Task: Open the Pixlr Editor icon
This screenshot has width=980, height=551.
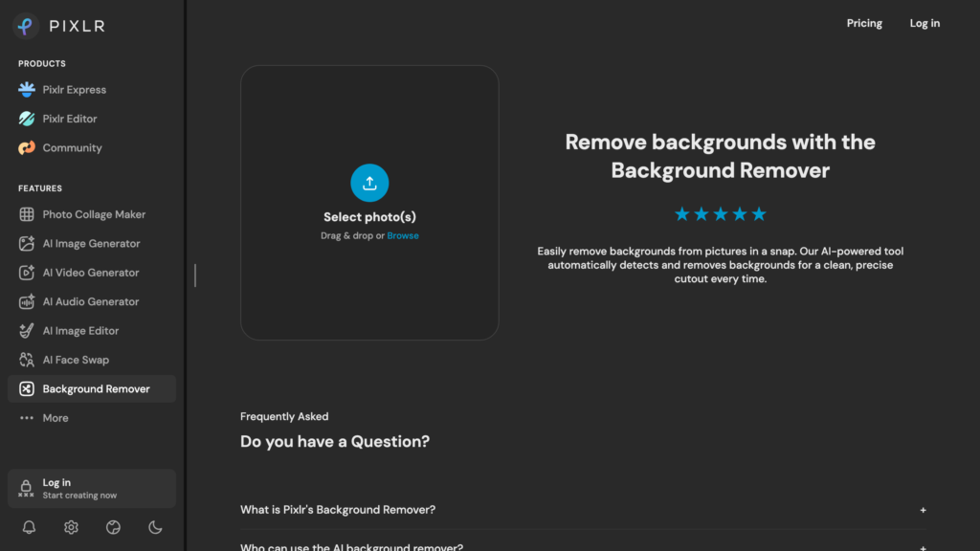Action: click(26, 119)
